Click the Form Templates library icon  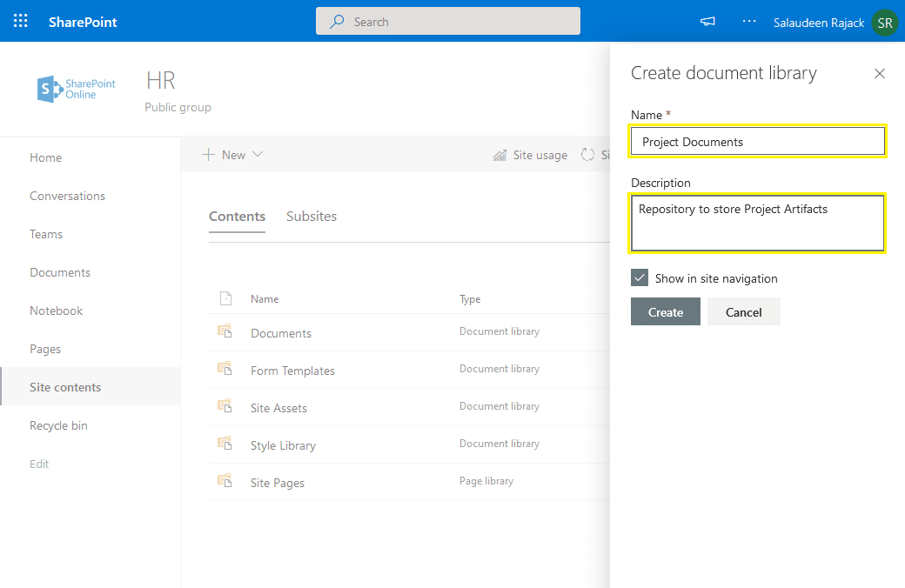click(225, 369)
